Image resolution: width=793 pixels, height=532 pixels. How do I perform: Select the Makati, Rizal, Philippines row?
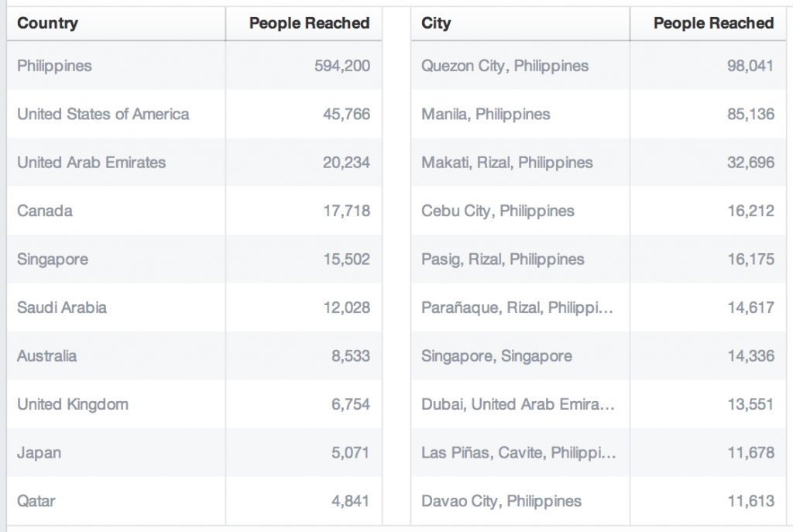tap(507, 163)
